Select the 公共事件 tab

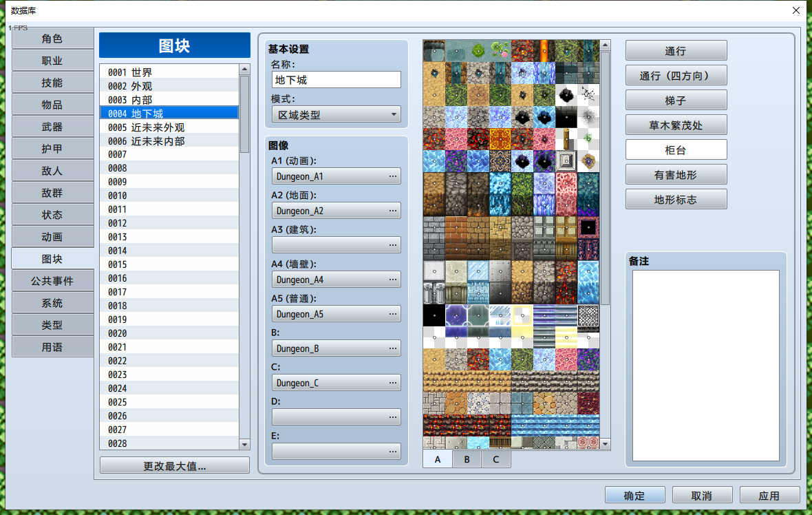tap(52, 281)
